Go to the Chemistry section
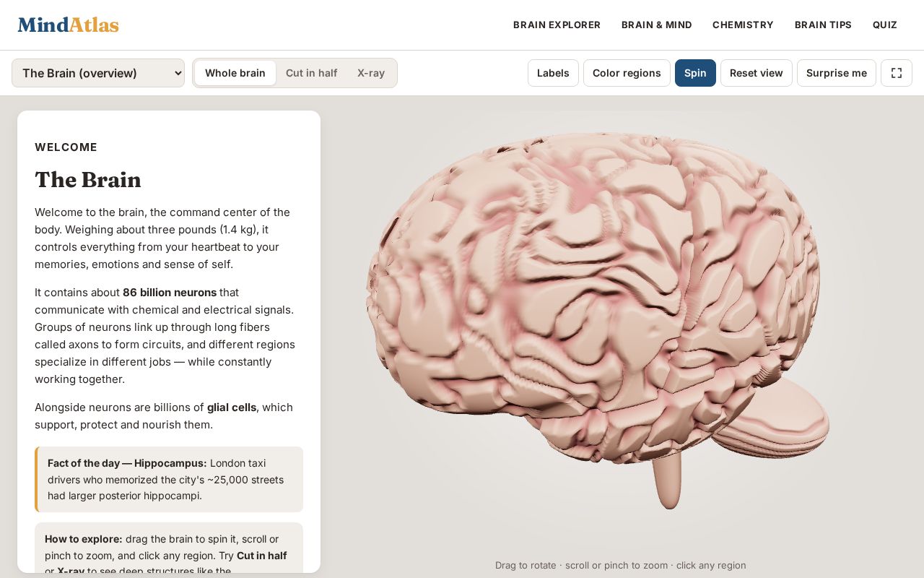The image size is (924, 578). coord(743,25)
